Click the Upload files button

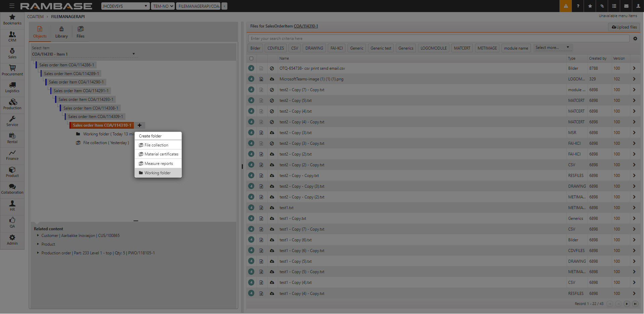624,27
